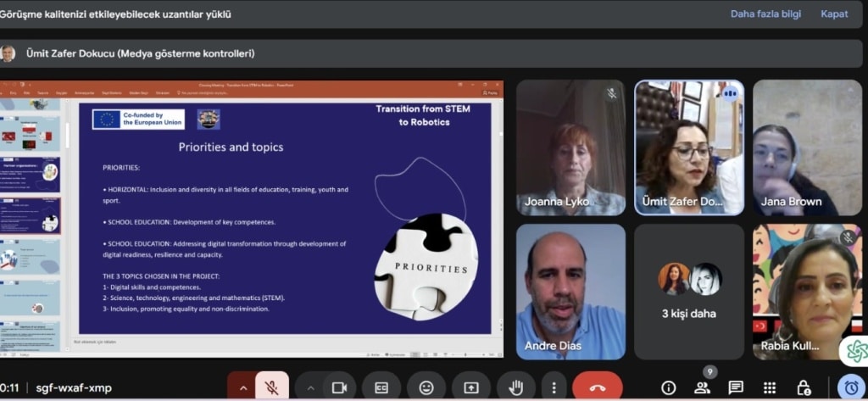
Task: Turn on closed captions
Action: point(381,387)
